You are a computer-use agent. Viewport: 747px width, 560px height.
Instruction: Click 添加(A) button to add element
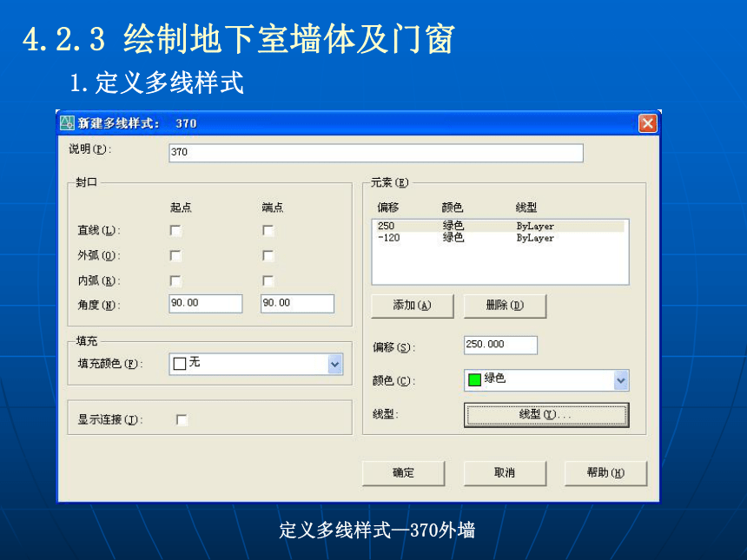point(412,306)
